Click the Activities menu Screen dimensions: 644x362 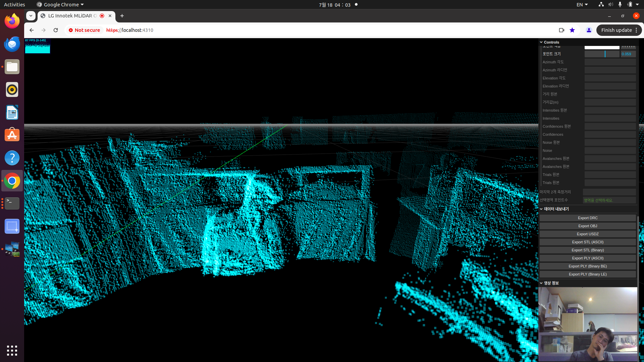[x=15, y=5]
